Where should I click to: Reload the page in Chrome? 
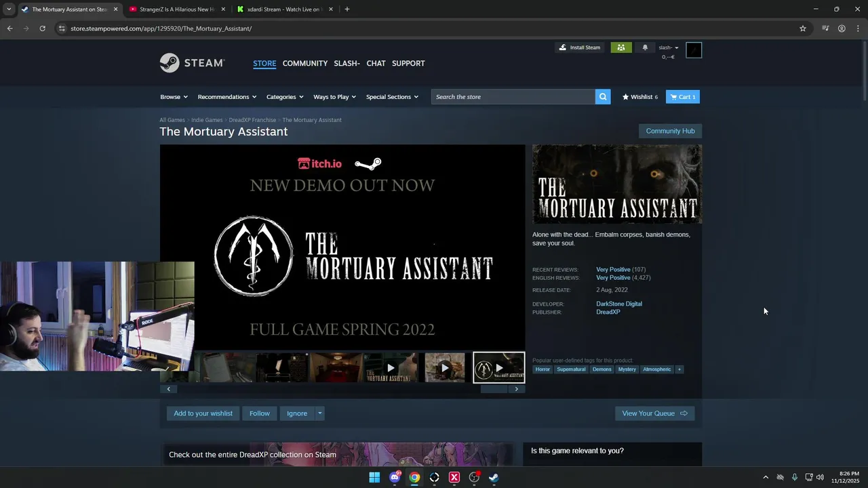tap(42, 28)
